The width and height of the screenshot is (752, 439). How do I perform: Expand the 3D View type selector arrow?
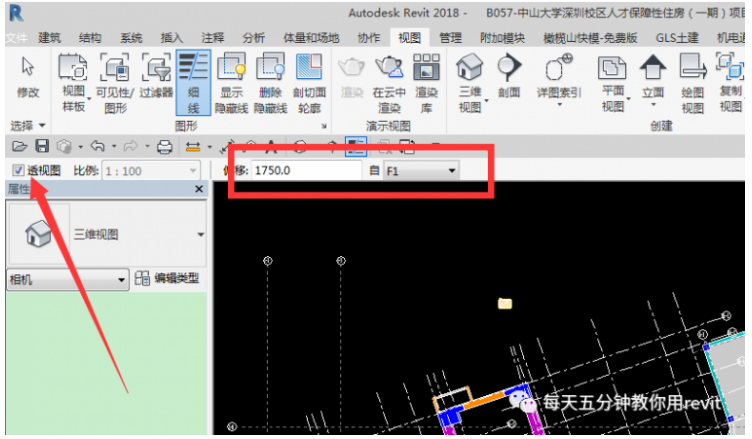point(200,235)
